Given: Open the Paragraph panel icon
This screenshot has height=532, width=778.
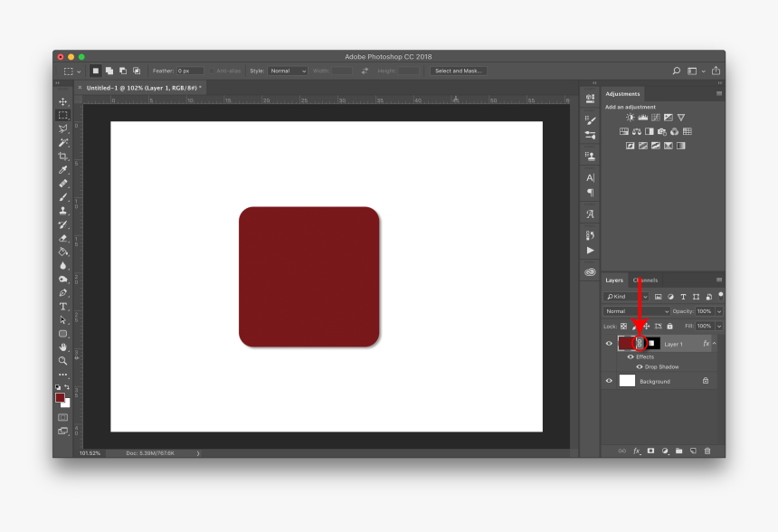Looking at the screenshot, I should click(590, 193).
